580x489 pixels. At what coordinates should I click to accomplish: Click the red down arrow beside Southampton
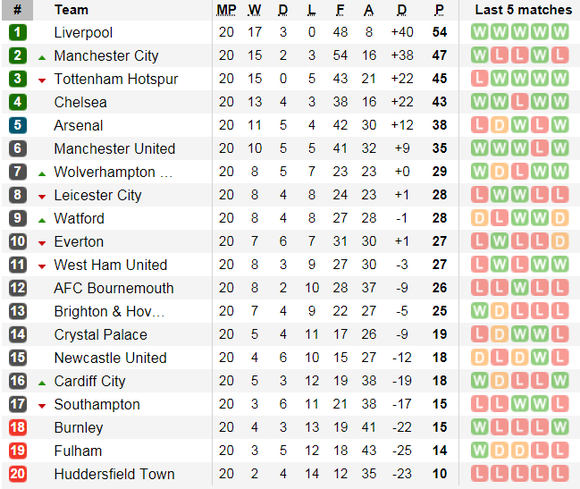tap(42, 406)
